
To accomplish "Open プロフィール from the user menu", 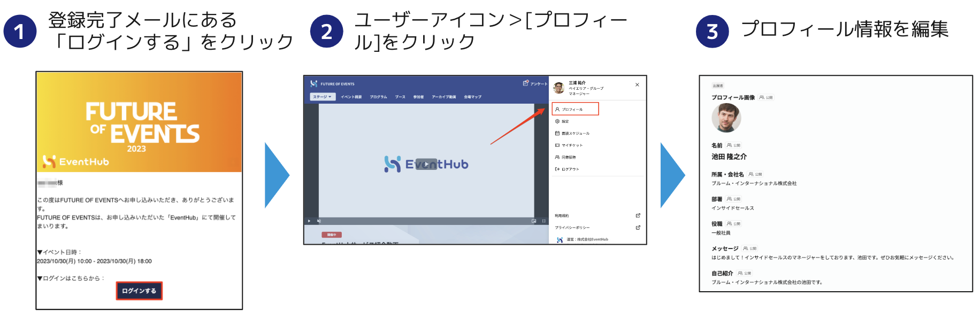I will pyautogui.click(x=575, y=109).
